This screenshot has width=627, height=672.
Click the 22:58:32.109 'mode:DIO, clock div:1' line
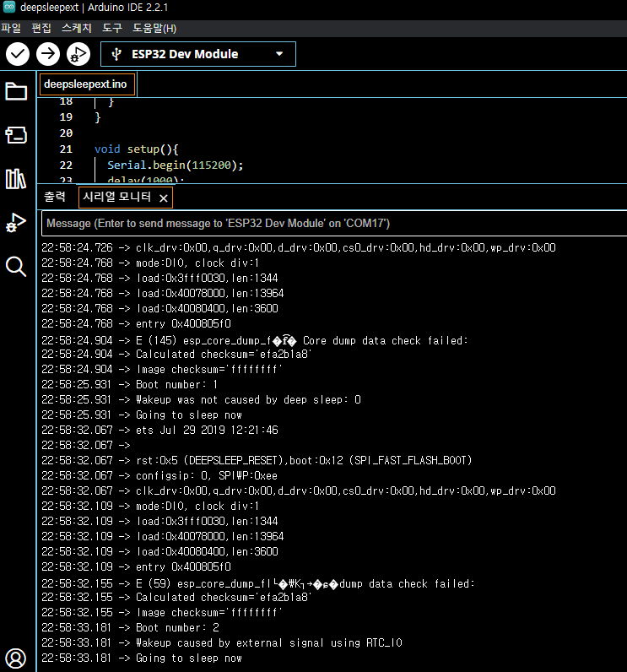[150, 507]
